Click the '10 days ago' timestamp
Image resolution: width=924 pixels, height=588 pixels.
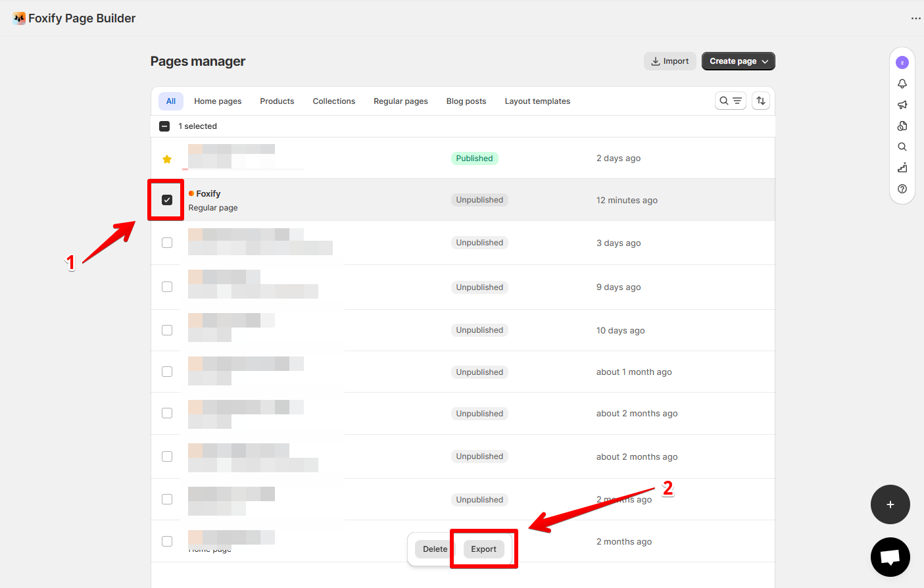tap(620, 330)
